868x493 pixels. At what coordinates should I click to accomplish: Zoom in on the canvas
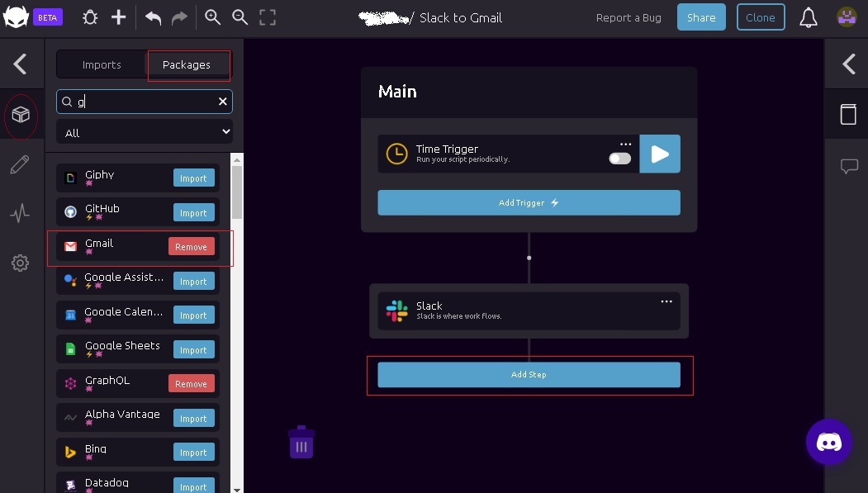click(212, 17)
